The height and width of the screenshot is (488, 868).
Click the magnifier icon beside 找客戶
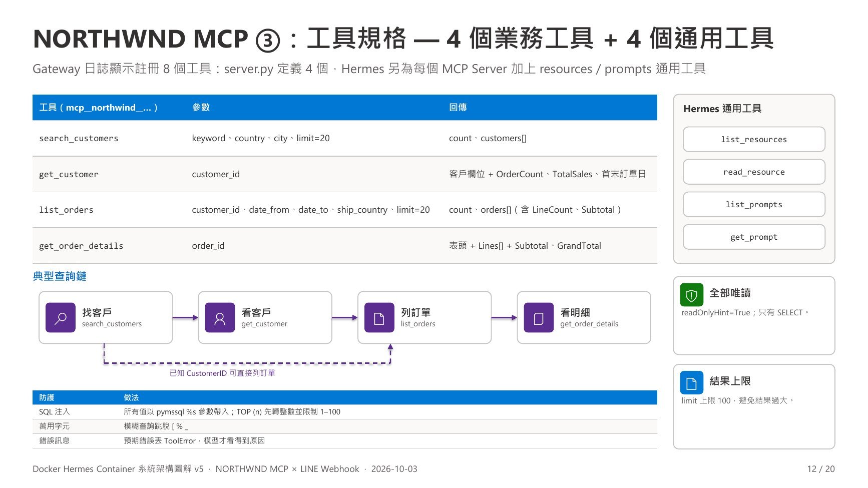[x=61, y=318]
